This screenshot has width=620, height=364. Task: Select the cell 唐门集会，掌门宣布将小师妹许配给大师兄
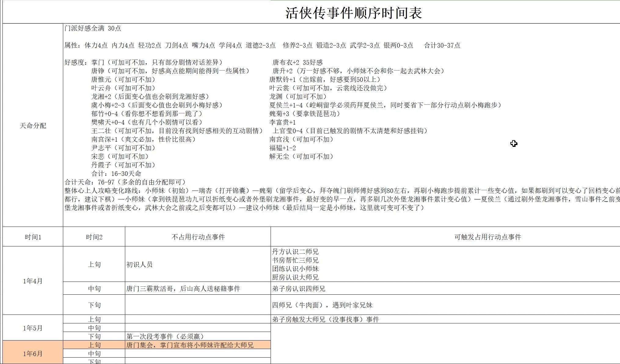click(198, 345)
